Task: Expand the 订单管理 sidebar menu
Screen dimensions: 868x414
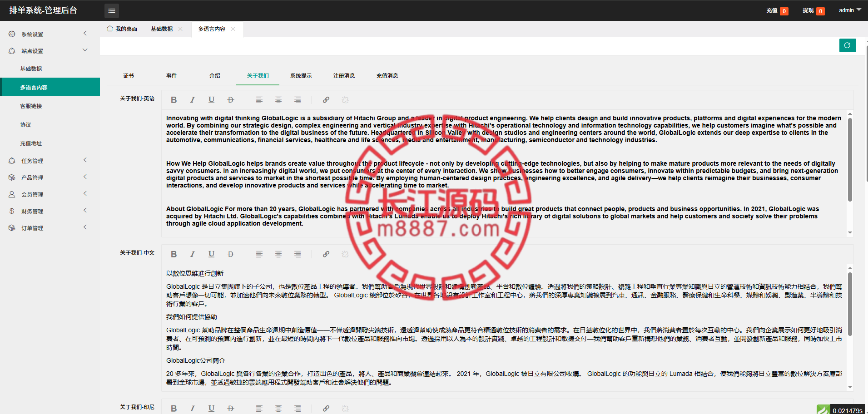Action: 50,228
